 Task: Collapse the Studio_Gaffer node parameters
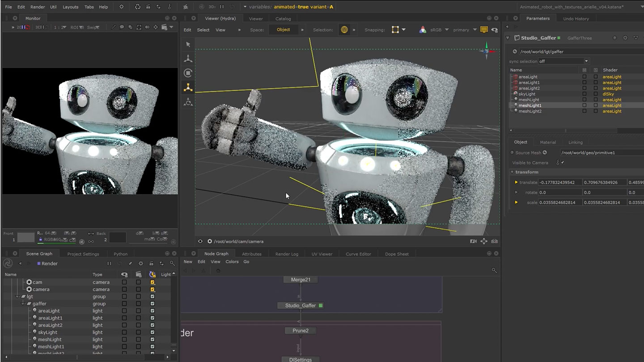coord(508,38)
